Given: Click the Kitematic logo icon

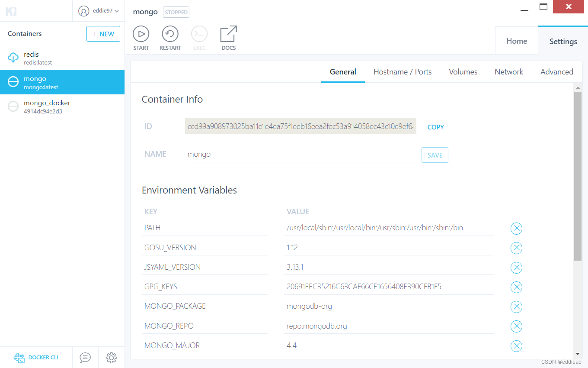Looking at the screenshot, I should pyautogui.click(x=11, y=12).
